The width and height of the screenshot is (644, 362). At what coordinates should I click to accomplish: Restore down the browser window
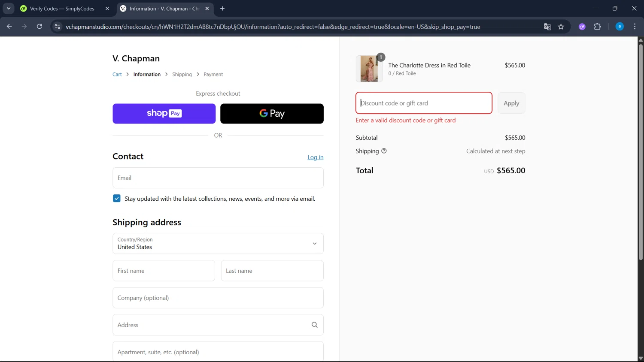(615, 8)
